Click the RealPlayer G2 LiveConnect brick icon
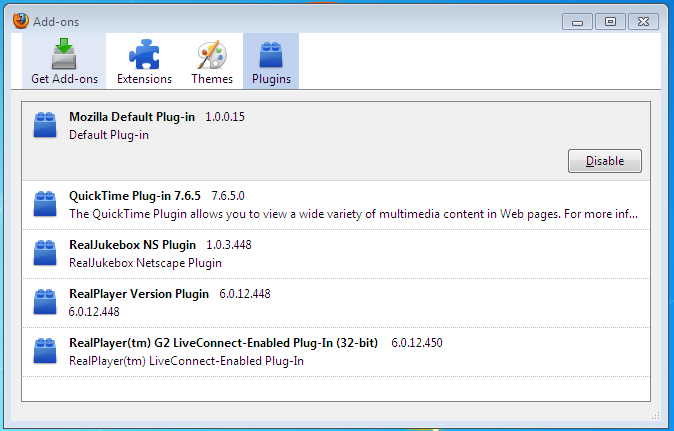Viewport: 674px width, 431px height. click(x=45, y=351)
